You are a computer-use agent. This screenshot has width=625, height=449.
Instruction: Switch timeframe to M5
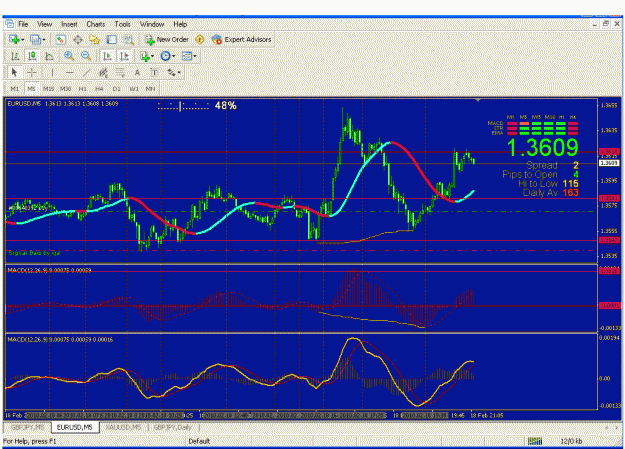(x=31, y=89)
